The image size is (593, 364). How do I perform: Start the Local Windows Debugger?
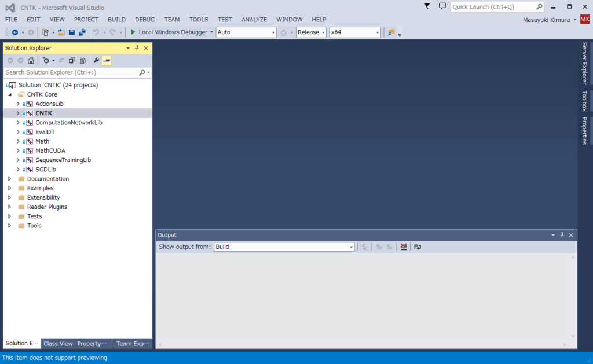pos(169,32)
